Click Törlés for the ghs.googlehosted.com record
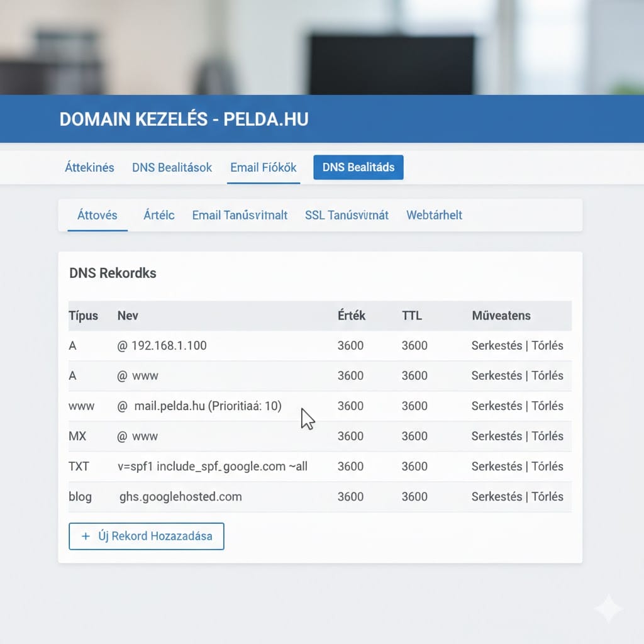Screen dimensions: 644x644 547,496
